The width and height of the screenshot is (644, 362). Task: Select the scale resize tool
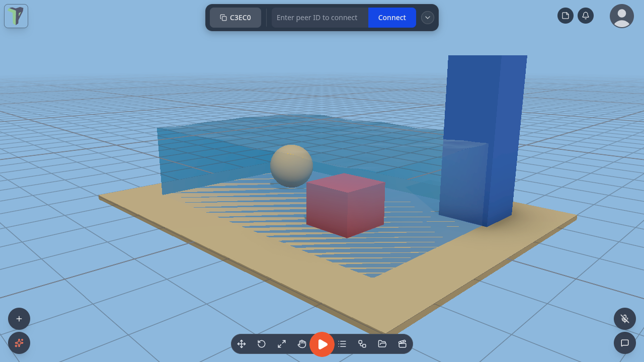(x=282, y=344)
